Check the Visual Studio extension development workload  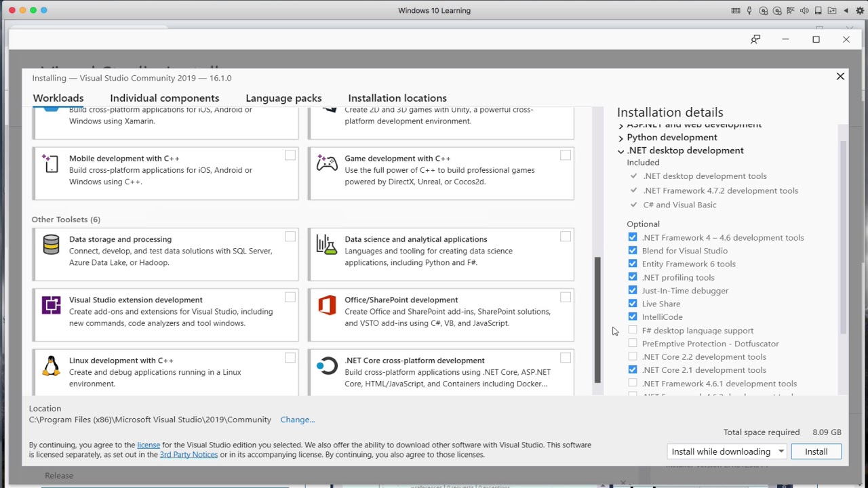pos(290,297)
